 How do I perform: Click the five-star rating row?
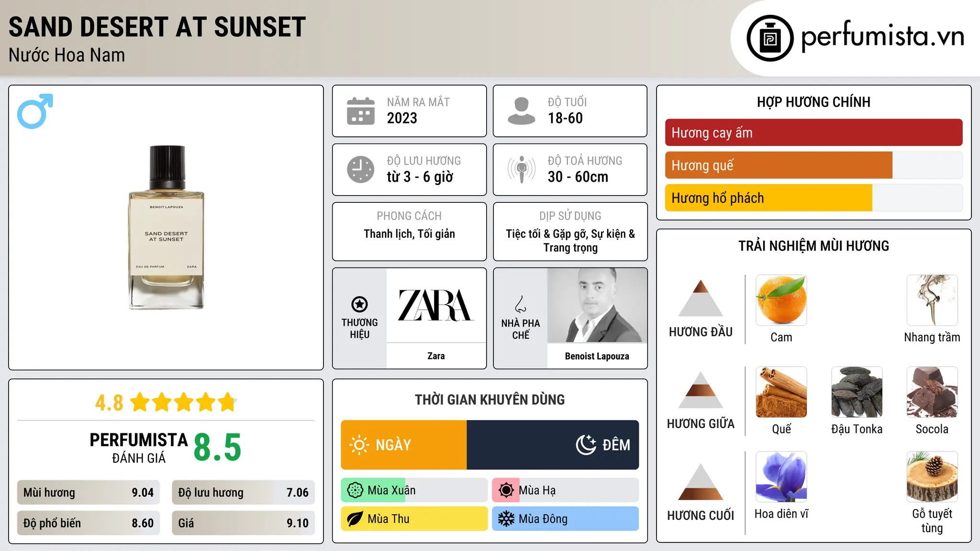(183, 402)
